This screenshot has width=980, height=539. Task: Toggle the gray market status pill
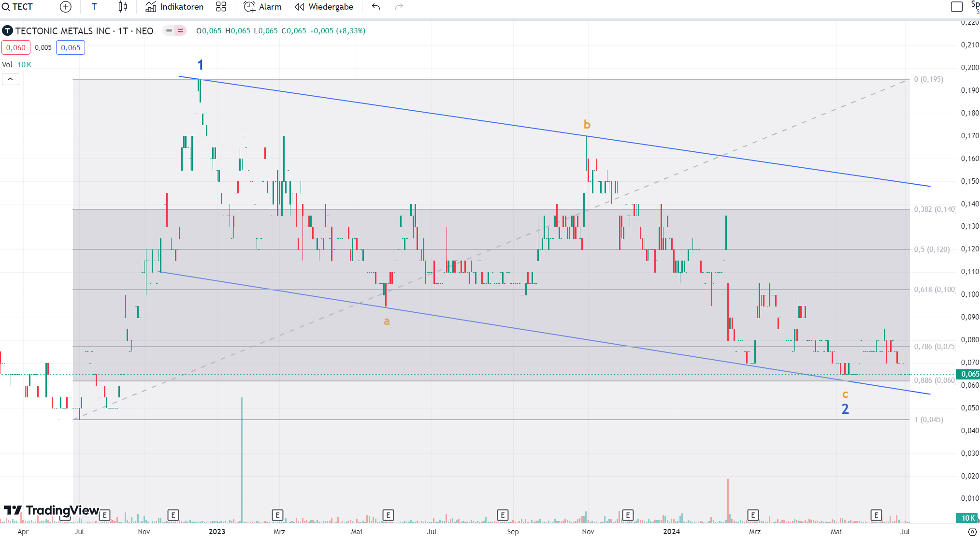click(169, 30)
